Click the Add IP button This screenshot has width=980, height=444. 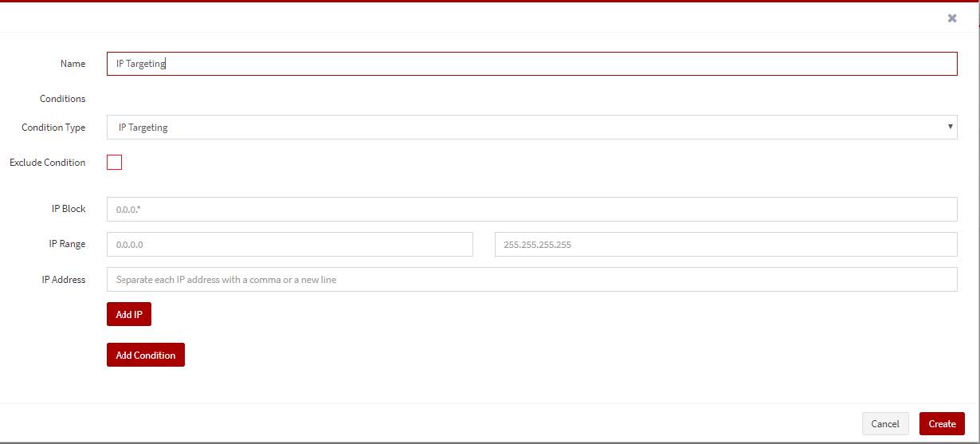tap(129, 315)
